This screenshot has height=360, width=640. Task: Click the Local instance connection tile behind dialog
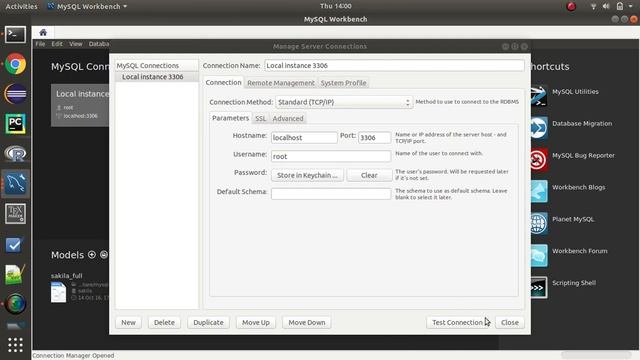(x=80, y=105)
